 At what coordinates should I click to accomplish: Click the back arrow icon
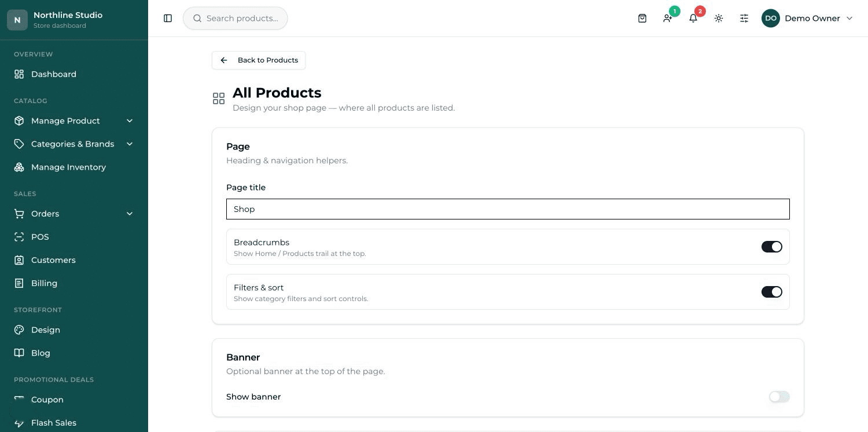coord(224,60)
